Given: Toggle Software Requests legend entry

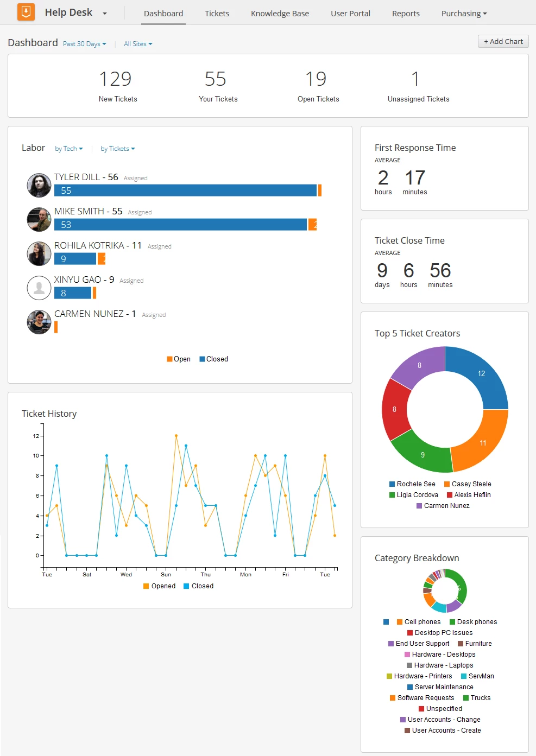Looking at the screenshot, I should point(422,698).
